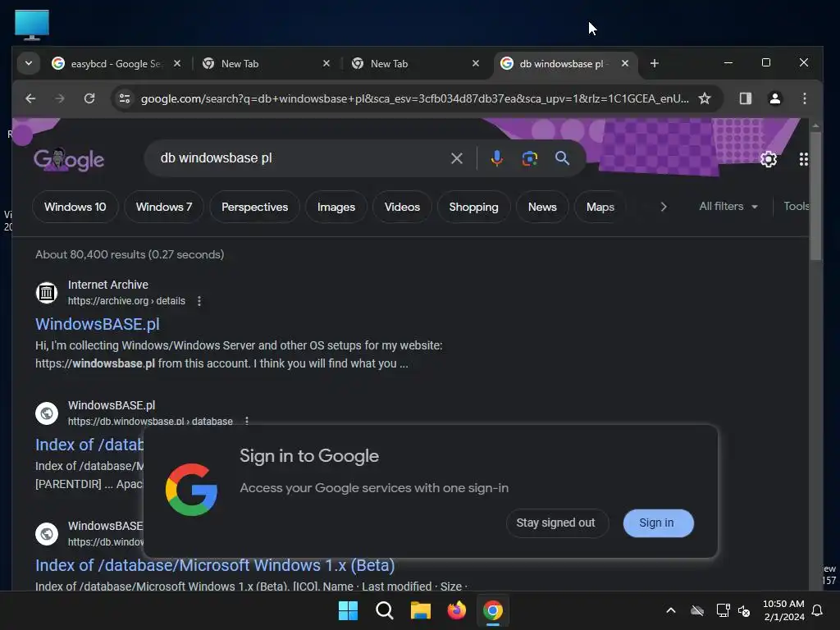Image resolution: width=840 pixels, height=630 pixels.
Task: Open Chrome three-dot menu
Action: [804, 98]
